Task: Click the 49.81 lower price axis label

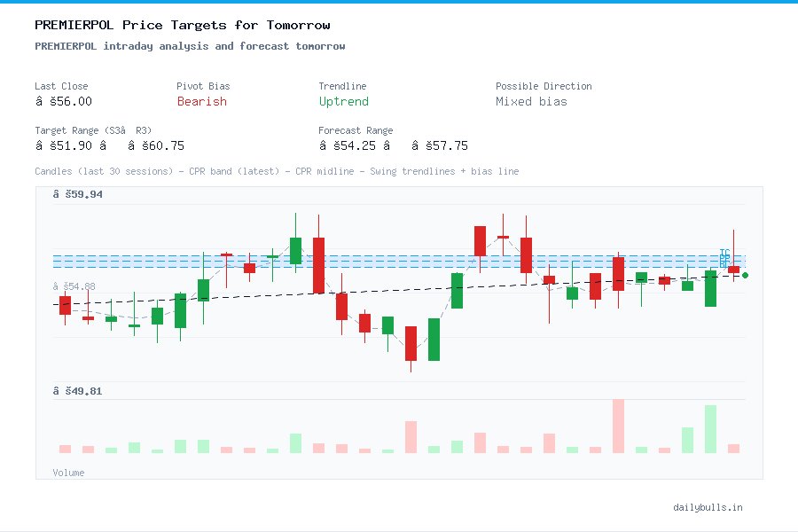Action: 77,391
